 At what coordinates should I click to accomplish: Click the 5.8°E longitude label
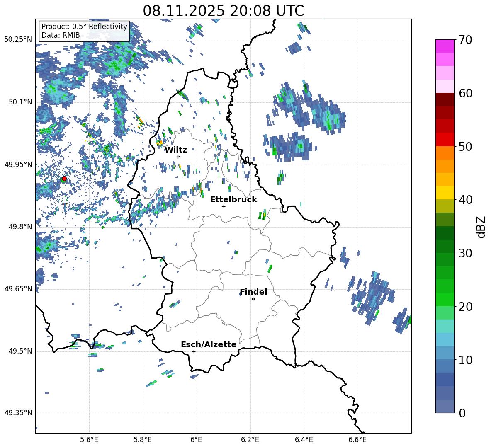(143, 440)
